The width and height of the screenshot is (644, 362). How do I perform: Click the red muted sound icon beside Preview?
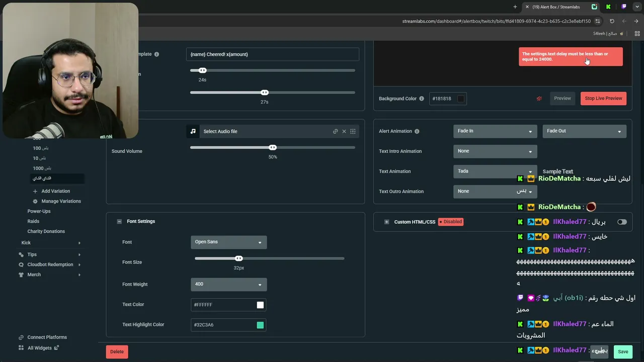point(539,99)
